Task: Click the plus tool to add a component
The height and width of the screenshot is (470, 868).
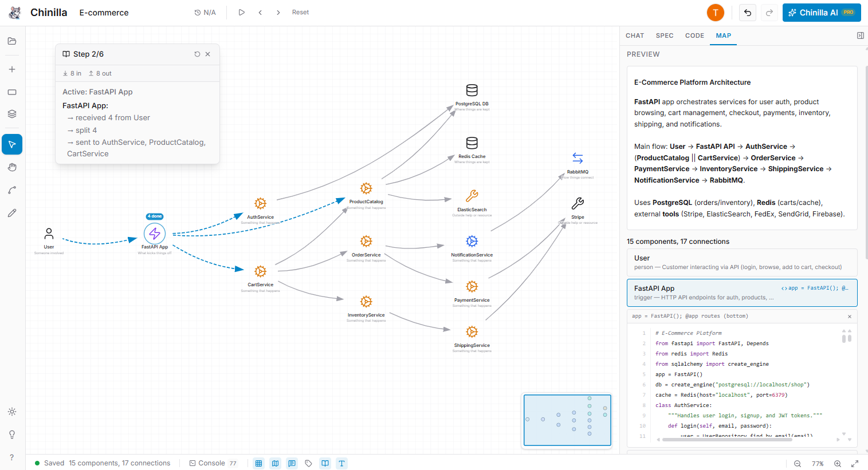Action: [x=12, y=69]
